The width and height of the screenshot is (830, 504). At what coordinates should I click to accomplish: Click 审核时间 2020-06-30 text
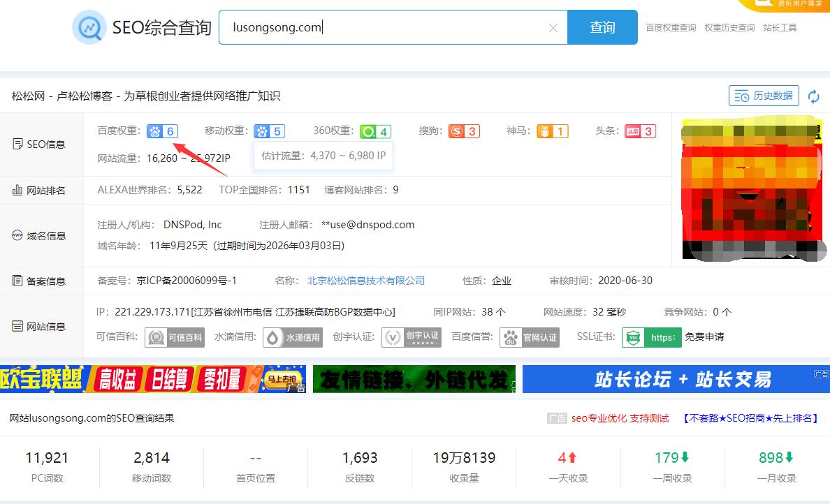(x=625, y=281)
